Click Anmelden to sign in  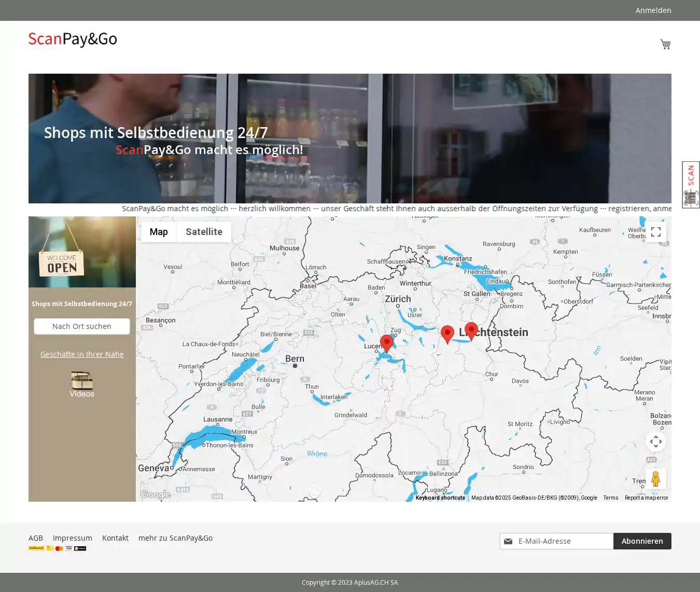tap(653, 10)
